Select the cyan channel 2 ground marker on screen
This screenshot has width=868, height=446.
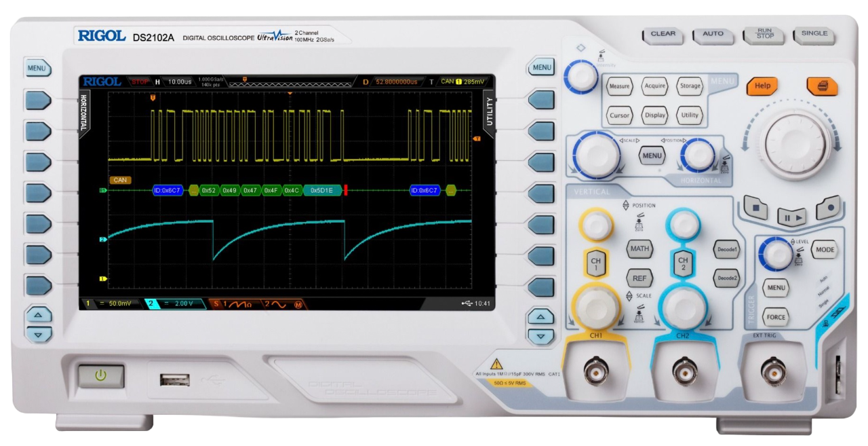pyautogui.click(x=104, y=240)
